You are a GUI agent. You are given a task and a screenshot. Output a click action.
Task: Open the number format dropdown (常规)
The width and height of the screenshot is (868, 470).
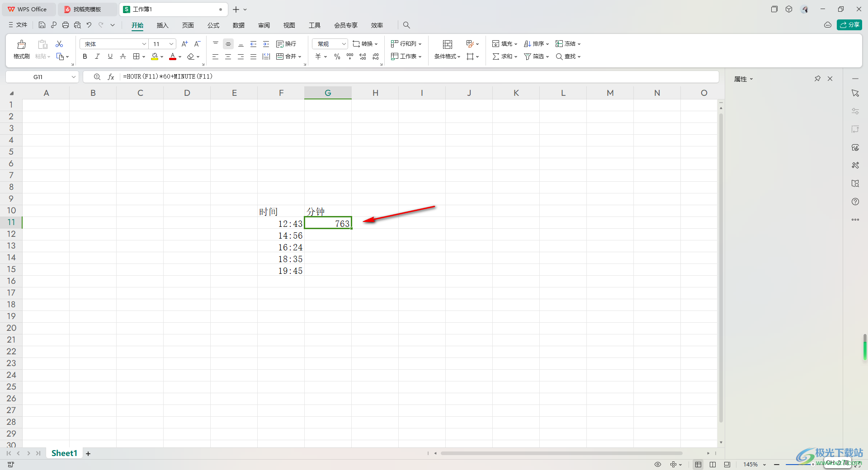point(330,44)
